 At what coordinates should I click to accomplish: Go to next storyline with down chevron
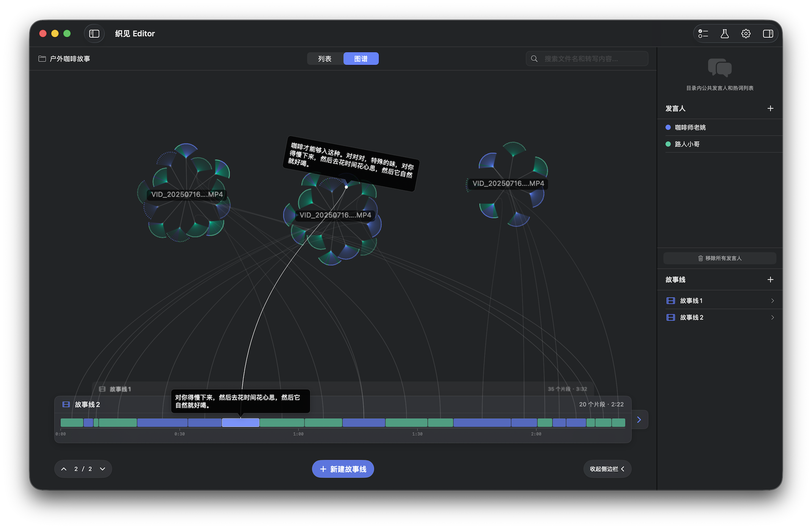102,469
